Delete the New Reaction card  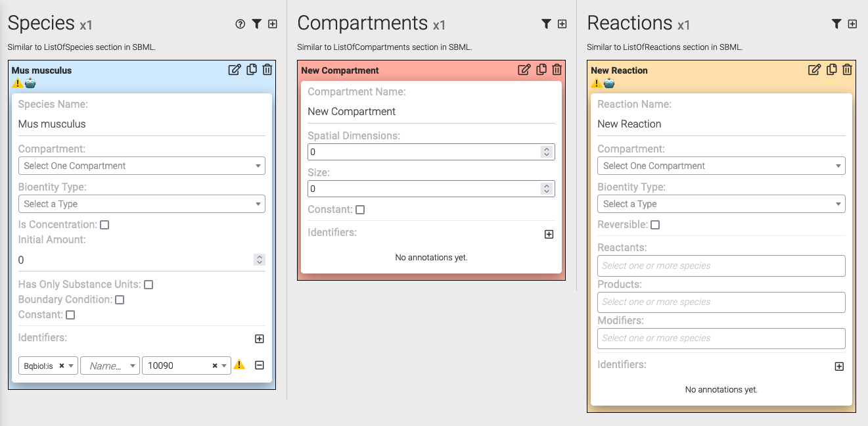click(x=847, y=70)
